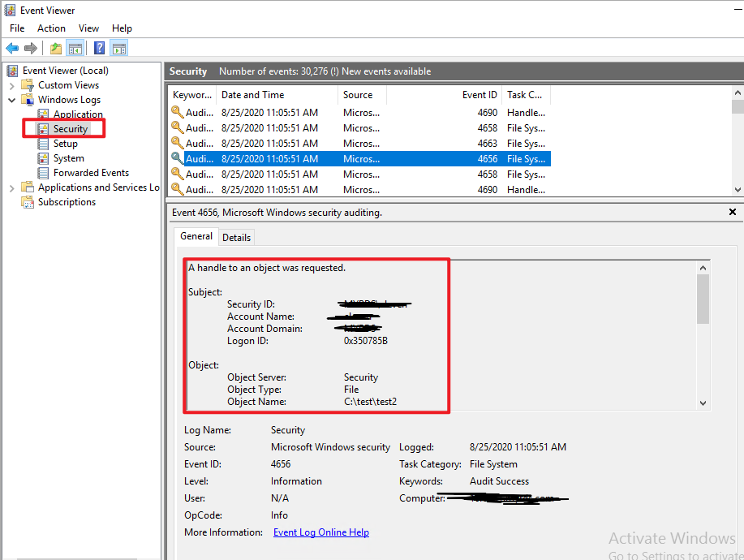Close the event preview pane

pyautogui.click(x=732, y=212)
